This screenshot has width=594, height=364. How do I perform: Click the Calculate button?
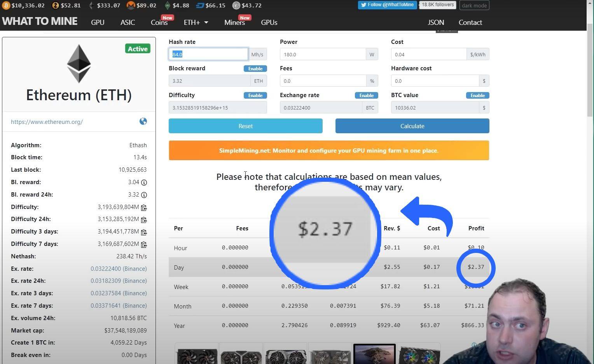point(412,126)
